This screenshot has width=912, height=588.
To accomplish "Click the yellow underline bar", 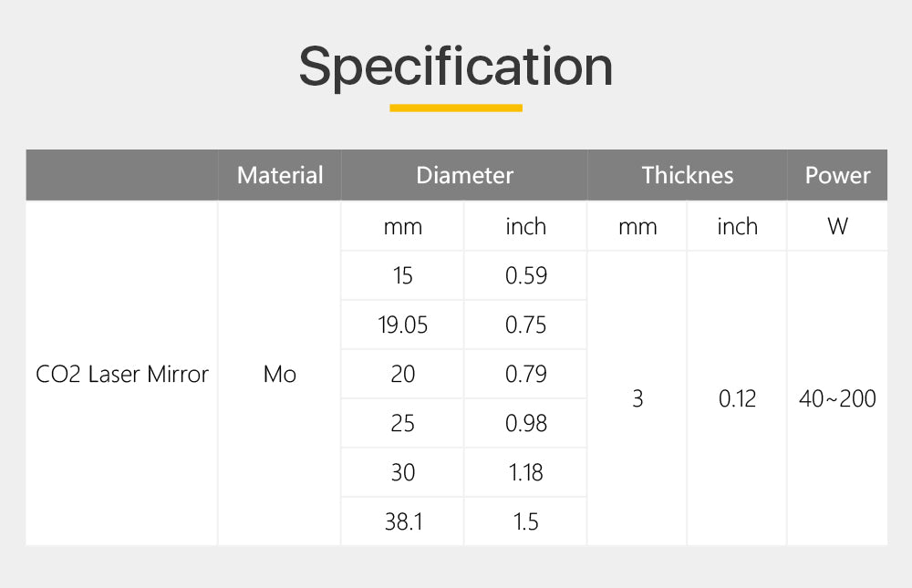I will pos(455,108).
